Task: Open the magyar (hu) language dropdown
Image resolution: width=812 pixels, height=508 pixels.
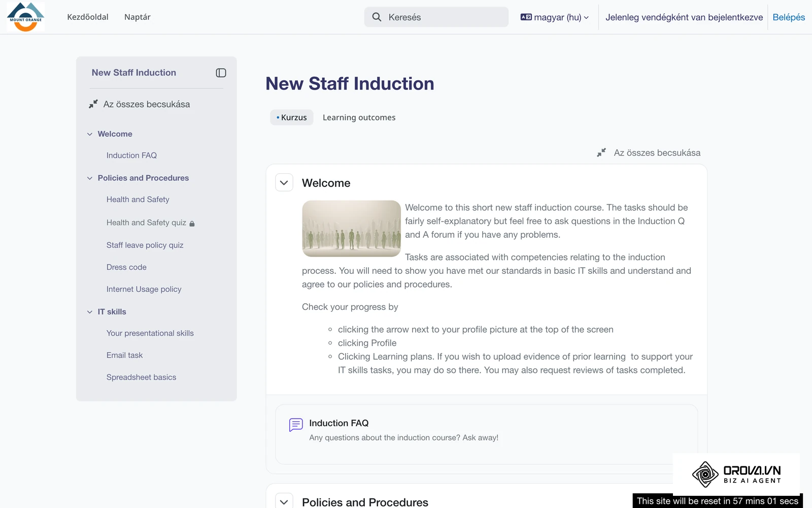Action: pyautogui.click(x=555, y=17)
